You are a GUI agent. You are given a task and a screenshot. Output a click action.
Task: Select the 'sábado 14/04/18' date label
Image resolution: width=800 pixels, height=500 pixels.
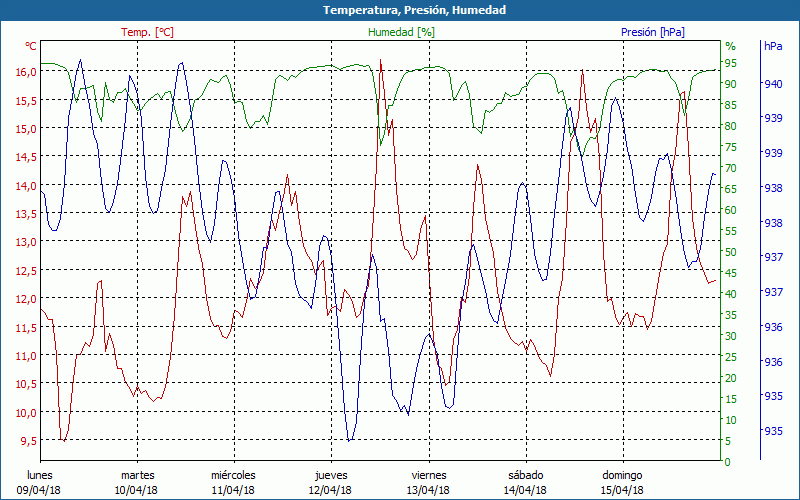tap(525, 482)
